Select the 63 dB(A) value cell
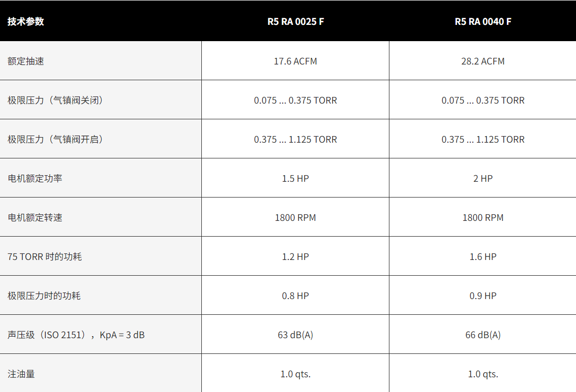The height and width of the screenshot is (392, 576). [x=295, y=335]
